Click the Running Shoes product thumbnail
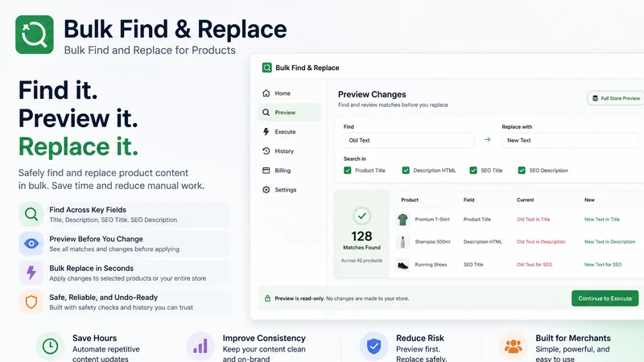 403,265
